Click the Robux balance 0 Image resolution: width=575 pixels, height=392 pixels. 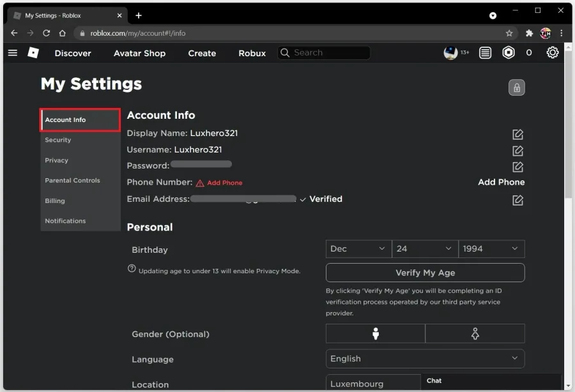coord(529,53)
